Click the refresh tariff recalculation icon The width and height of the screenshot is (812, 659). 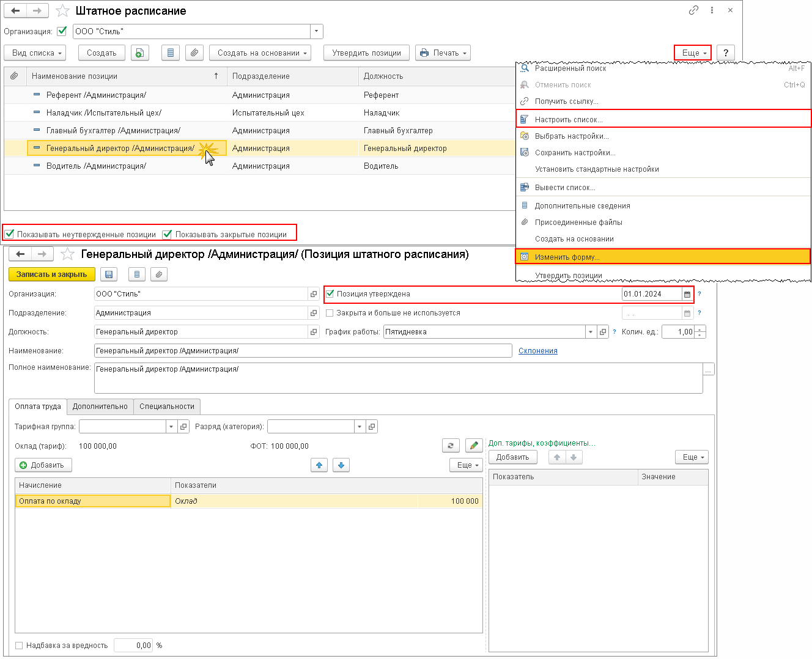[x=451, y=446]
